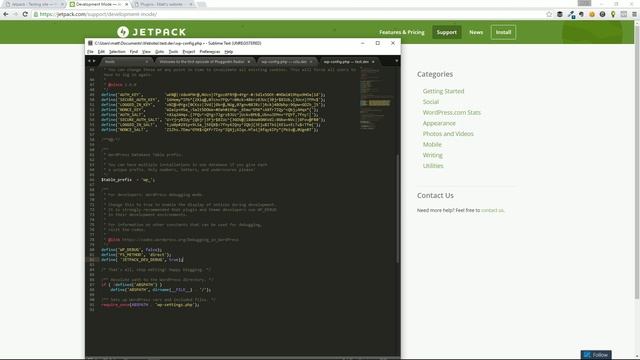Open the File menu in Sublime Text

tap(90, 52)
